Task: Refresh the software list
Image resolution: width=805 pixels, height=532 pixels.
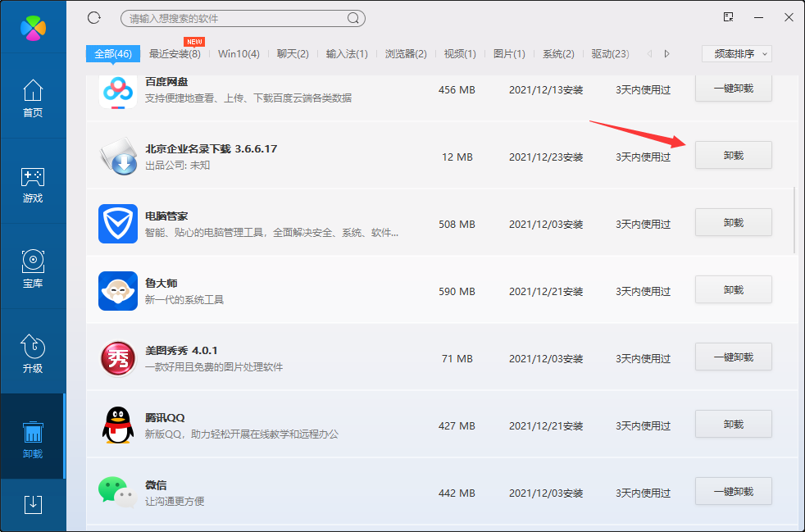Action: tap(94, 18)
